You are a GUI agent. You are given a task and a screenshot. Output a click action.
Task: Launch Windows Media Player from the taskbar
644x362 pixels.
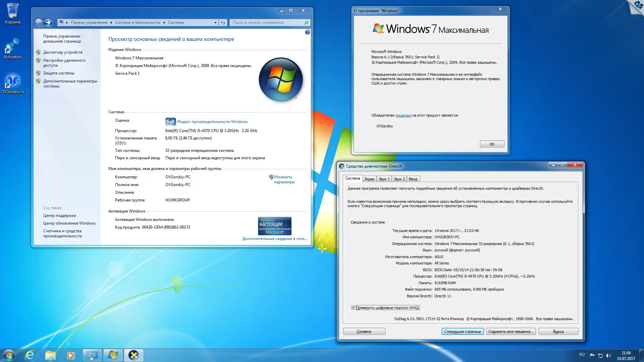click(71, 355)
